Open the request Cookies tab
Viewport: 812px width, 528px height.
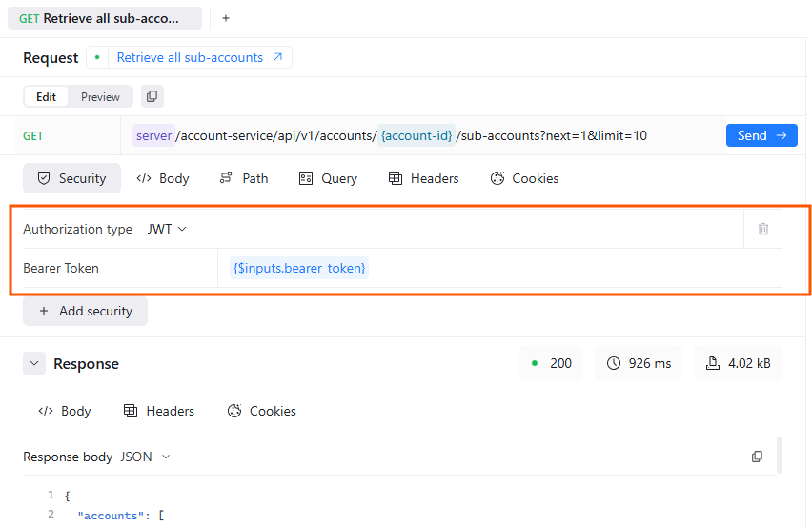click(524, 178)
